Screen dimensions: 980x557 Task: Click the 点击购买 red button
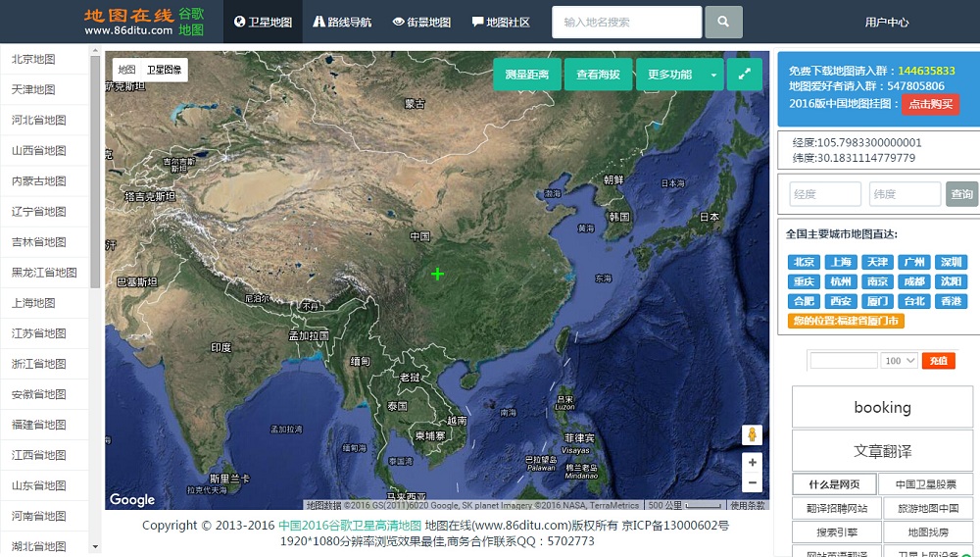click(930, 104)
